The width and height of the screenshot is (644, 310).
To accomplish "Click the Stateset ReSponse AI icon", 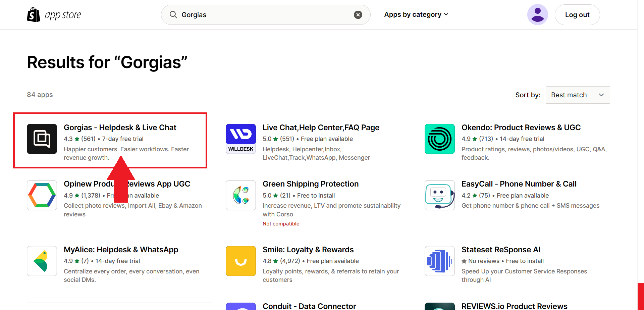I will pos(440,261).
